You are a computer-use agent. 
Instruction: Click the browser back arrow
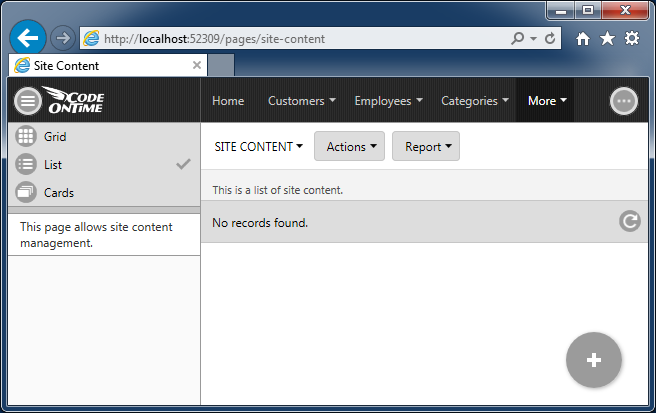pyautogui.click(x=27, y=38)
